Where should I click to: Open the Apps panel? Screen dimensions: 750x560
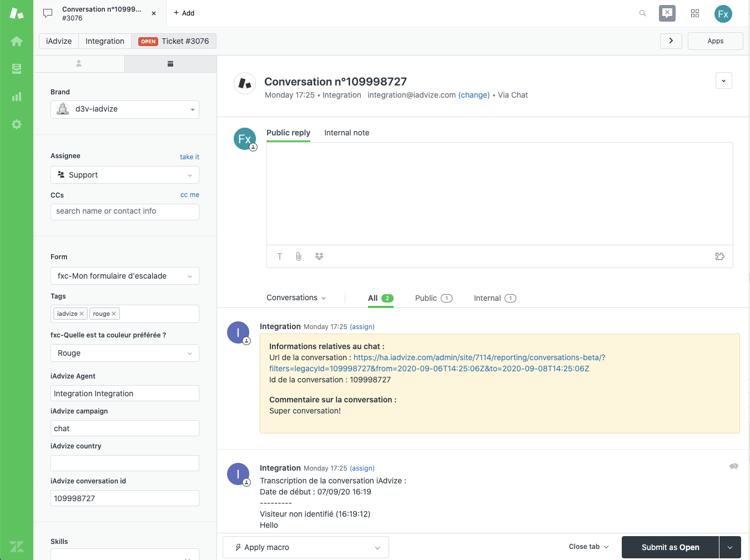pyautogui.click(x=716, y=41)
